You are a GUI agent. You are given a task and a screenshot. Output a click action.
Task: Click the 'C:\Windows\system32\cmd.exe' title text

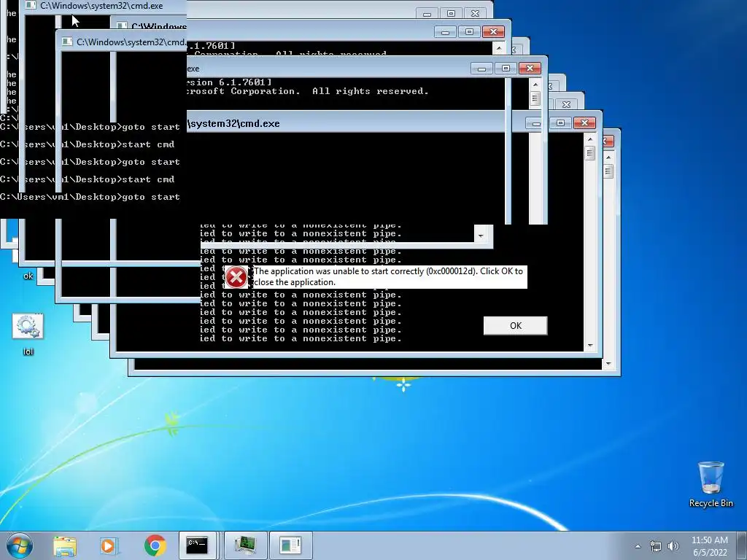pos(101,6)
